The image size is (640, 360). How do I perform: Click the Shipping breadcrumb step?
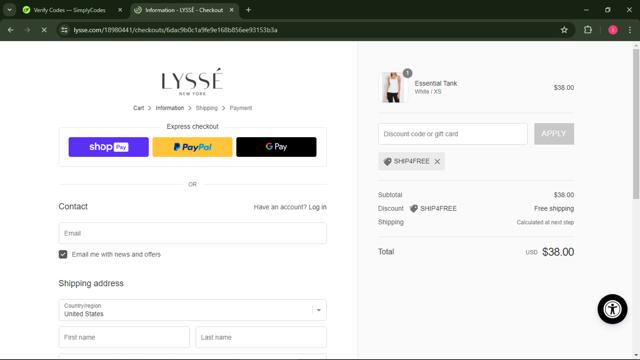[207, 108]
